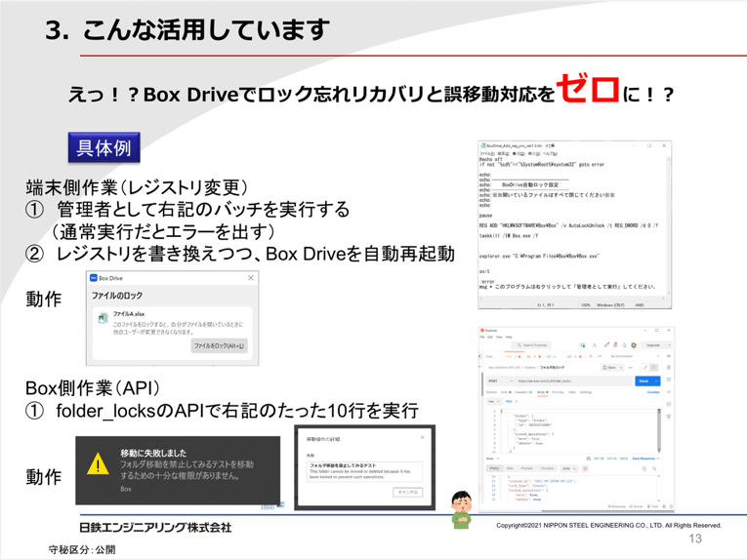Viewport: 747px width, 560px height.
Task: Open the File menu in Postman
Action: click(x=482, y=337)
